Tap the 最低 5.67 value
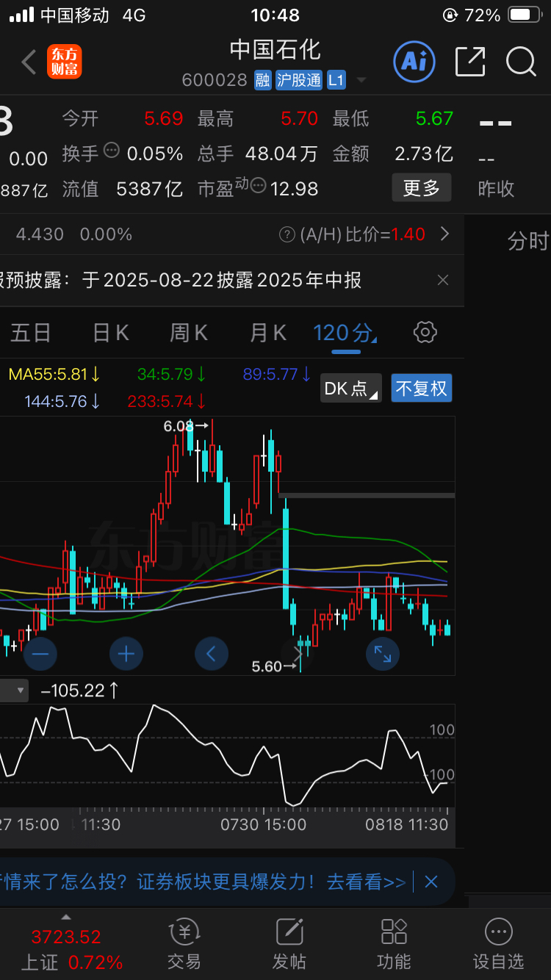 point(434,118)
